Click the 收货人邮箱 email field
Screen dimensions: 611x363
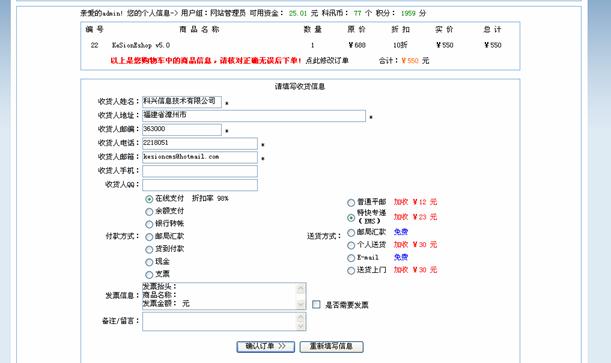200,157
